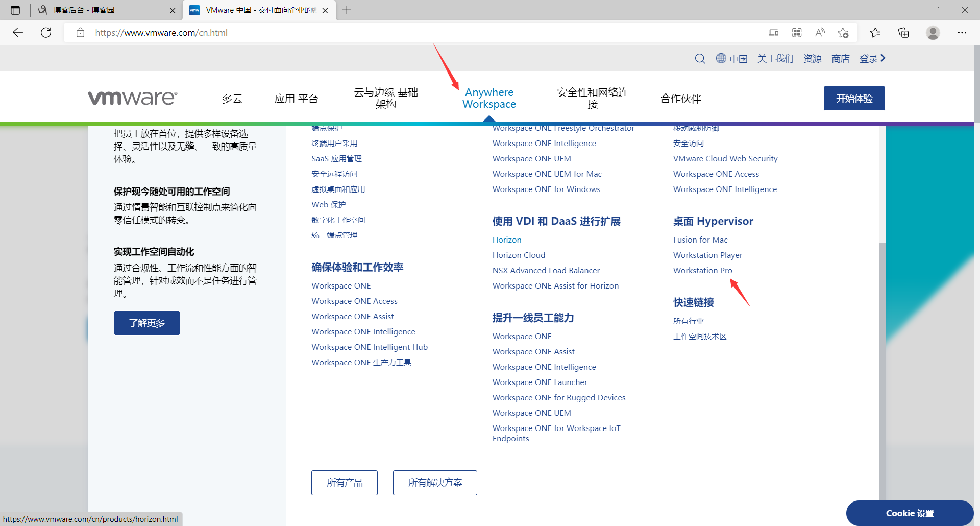Open the 安全性和网络连接 menu
This screenshot has width=980, height=526.
(593, 98)
